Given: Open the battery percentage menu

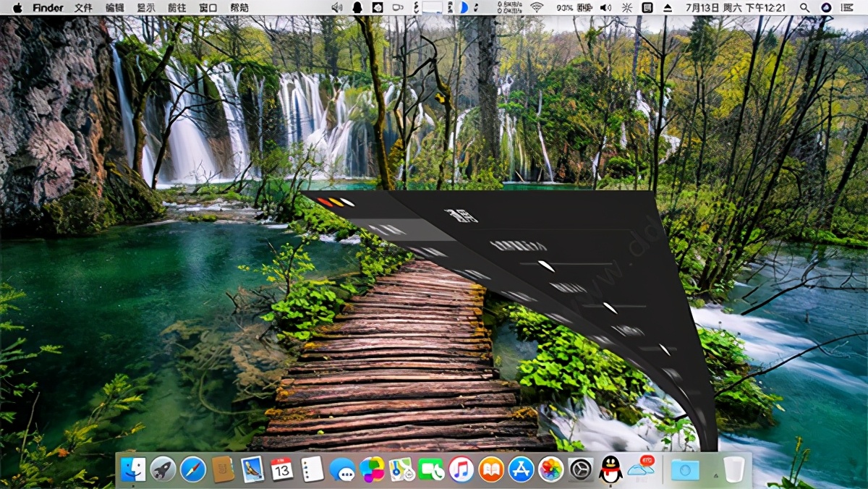Looking at the screenshot, I should pos(564,8).
